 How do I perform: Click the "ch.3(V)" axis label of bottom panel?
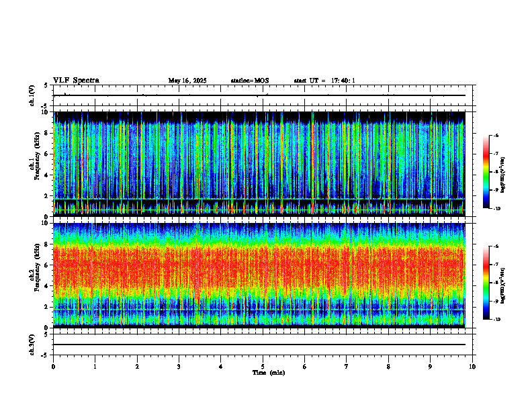[x=32, y=345]
